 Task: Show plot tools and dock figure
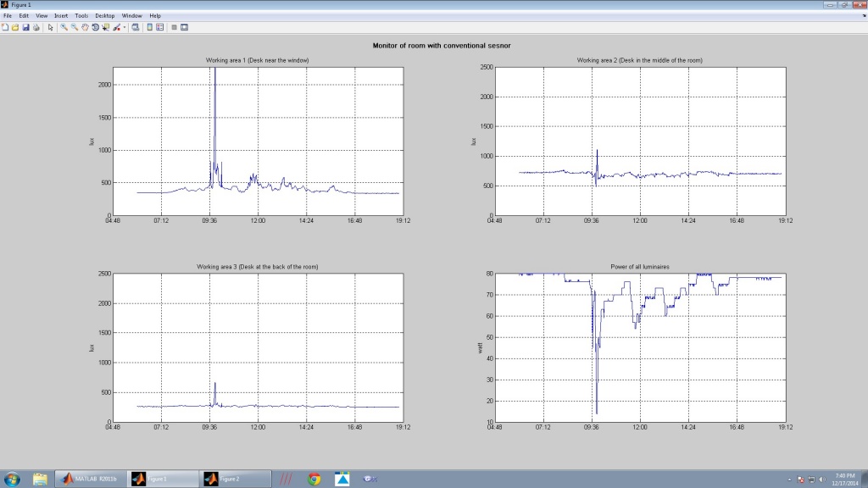[x=184, y=27]
